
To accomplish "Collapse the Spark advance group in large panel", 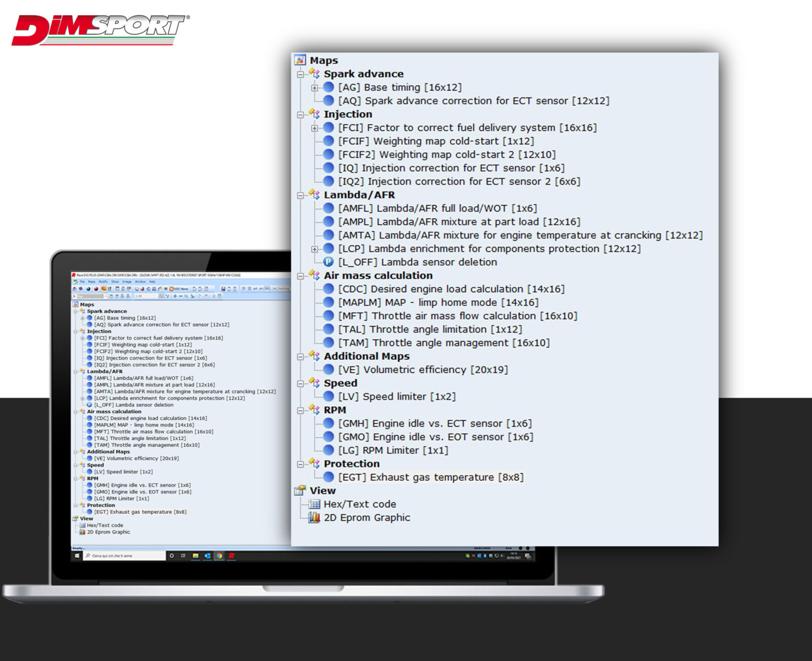I will click(x=300, y=75).
